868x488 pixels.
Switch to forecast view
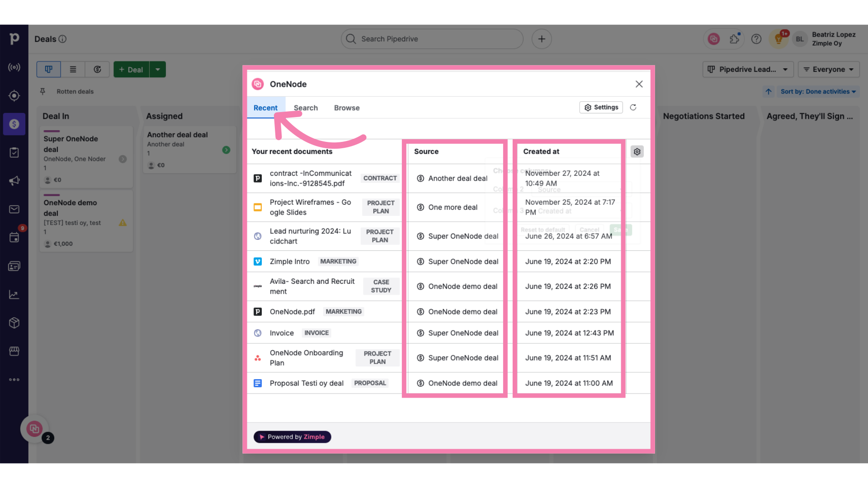click(x=97, y=69)
